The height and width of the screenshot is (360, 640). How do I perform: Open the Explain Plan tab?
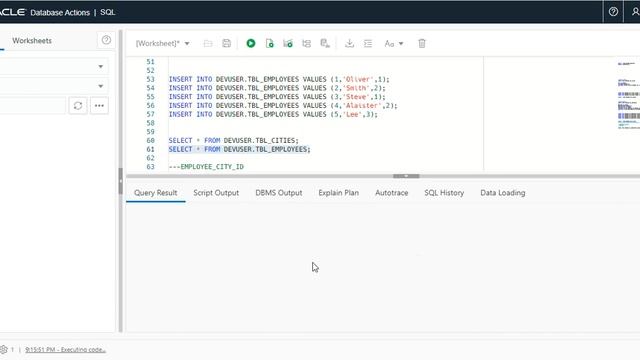pyautogui.click(x=338, y=193)
